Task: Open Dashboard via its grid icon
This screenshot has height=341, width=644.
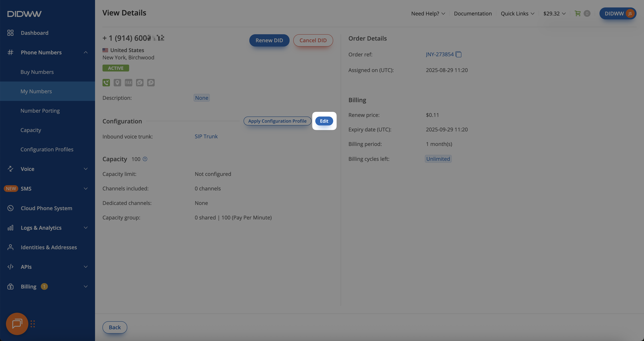Action: click(10, 33)
